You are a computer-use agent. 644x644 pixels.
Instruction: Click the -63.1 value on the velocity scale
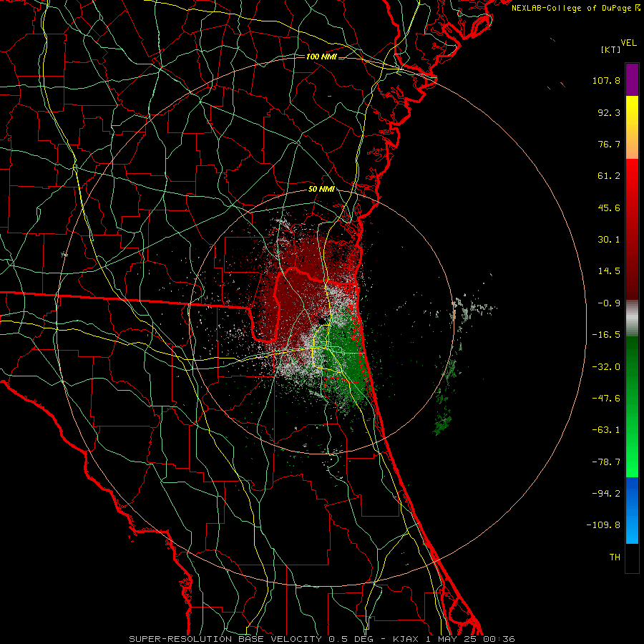point(606,430)
